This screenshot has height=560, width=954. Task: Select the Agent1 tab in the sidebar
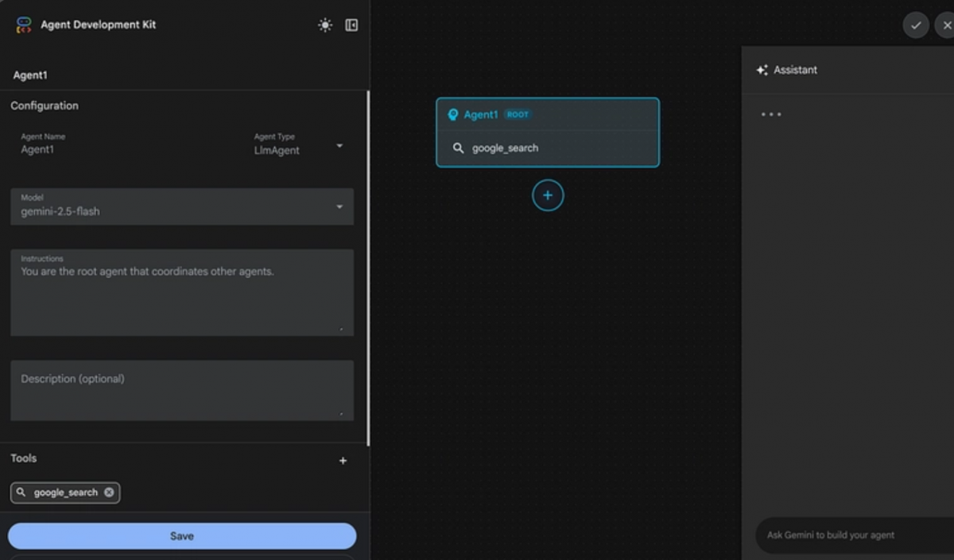tap(30, 75)
